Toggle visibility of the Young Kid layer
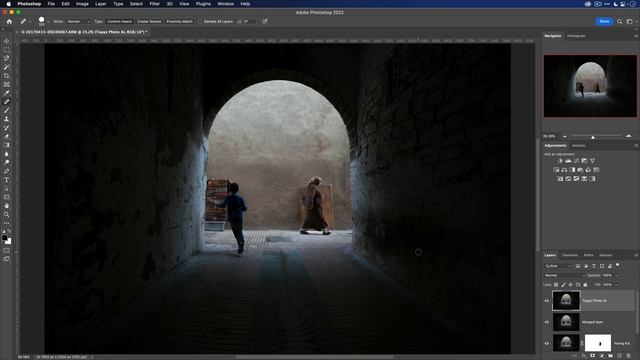The width and height of the screenshot is (640, 360). 547,343
